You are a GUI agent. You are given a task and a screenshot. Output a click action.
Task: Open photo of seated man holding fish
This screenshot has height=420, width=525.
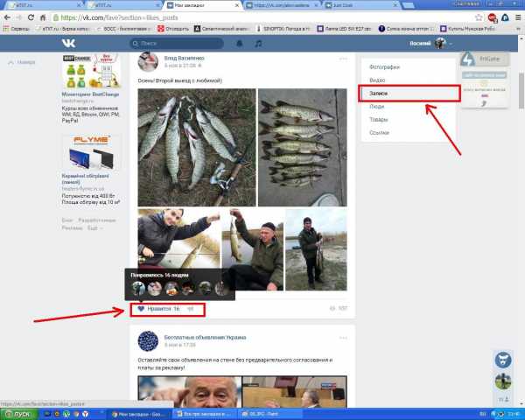click(253, 249)
